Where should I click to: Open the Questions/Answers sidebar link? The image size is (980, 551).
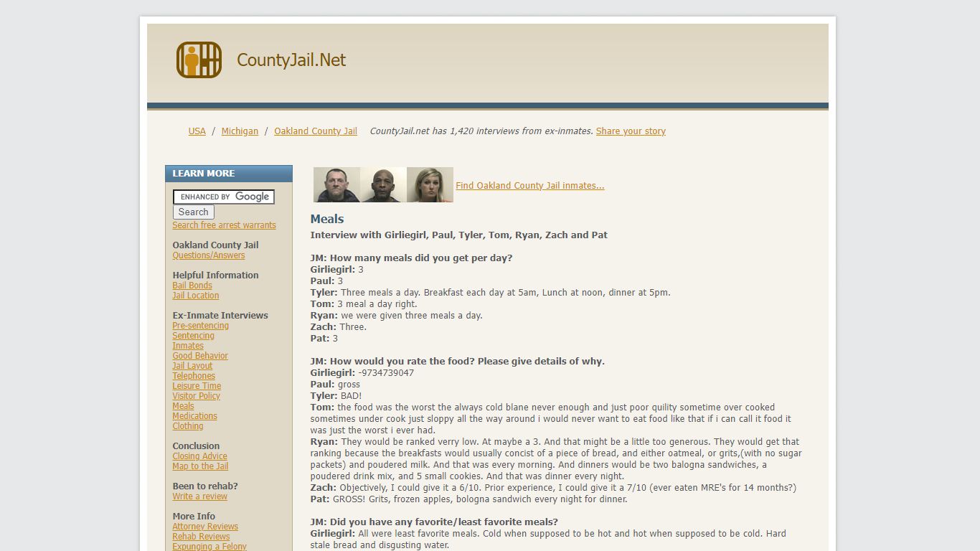(208, 255)
